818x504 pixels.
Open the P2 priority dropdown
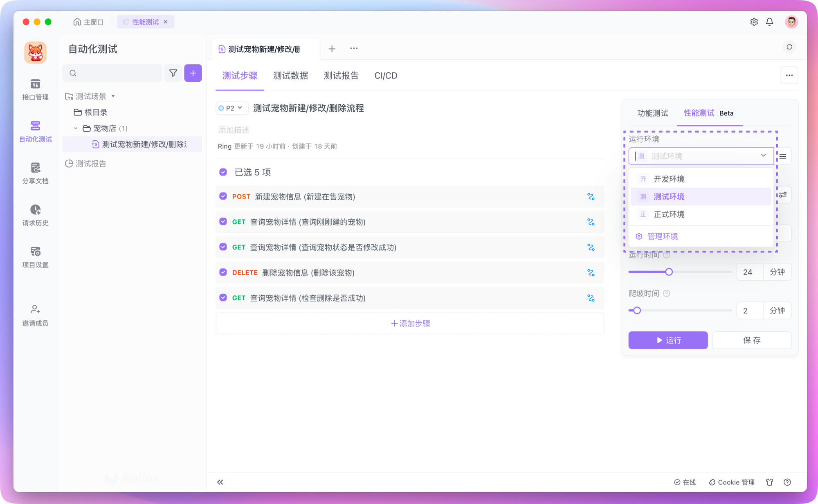[231, 108]
